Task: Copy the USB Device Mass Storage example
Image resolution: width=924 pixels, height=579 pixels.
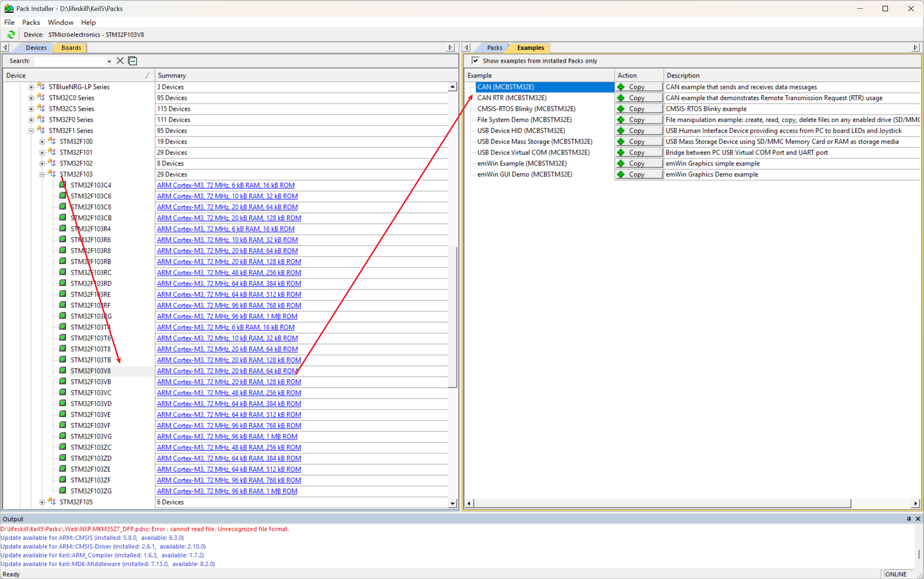Action: tap(639, 142)
